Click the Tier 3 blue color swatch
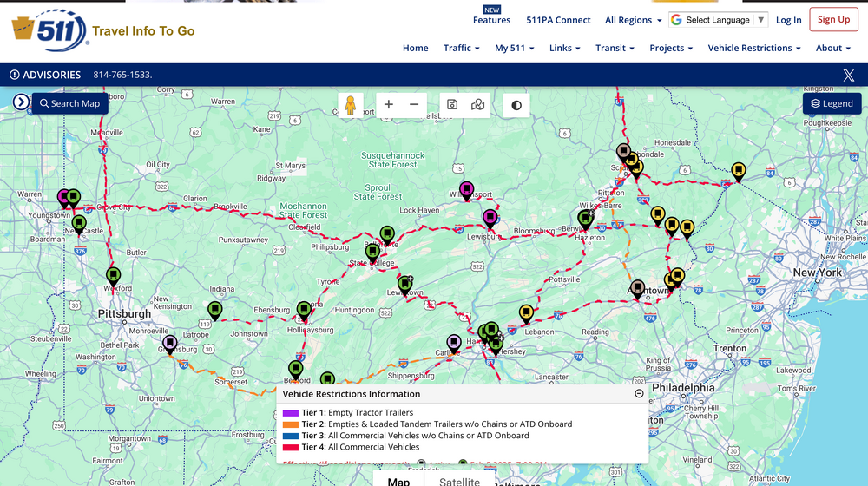Screen dimensions: 868x486 pyautogui.click(x=291, y=436)
